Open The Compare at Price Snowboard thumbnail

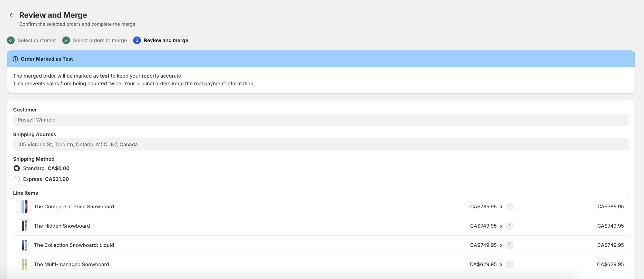point(24,207)
